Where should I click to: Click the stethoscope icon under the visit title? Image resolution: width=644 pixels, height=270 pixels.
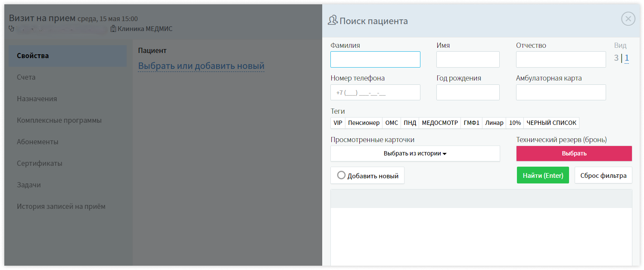coord(12,29)
